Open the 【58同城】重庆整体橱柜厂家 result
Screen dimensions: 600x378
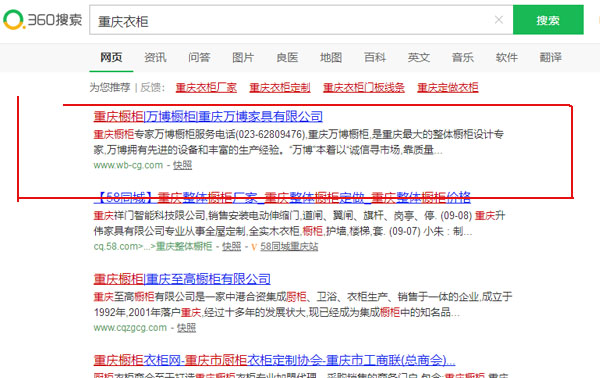(x=282, y=197)
